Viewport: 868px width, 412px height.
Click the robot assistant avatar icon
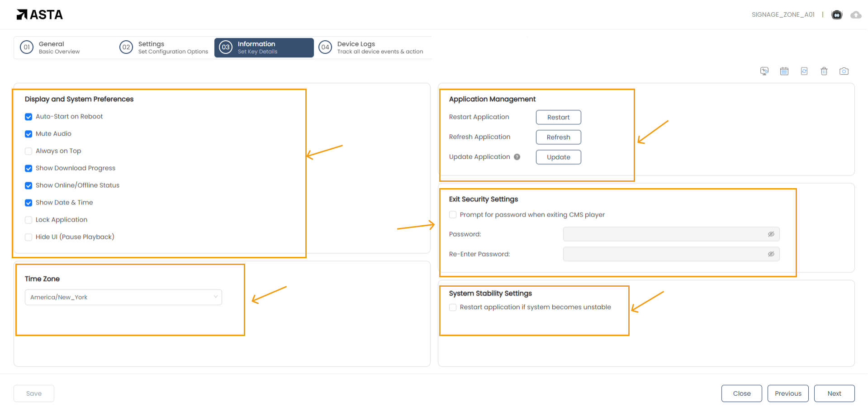pos(837,15)
